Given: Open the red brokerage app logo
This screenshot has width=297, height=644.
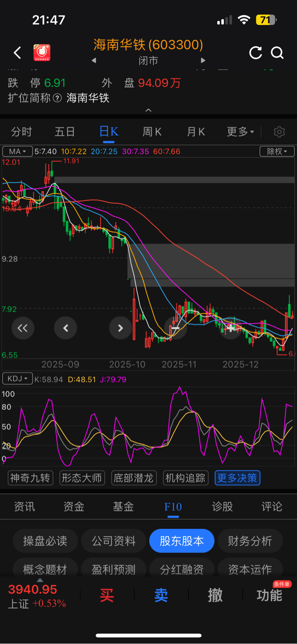Looking at the screenshot, I should point(42,53).
